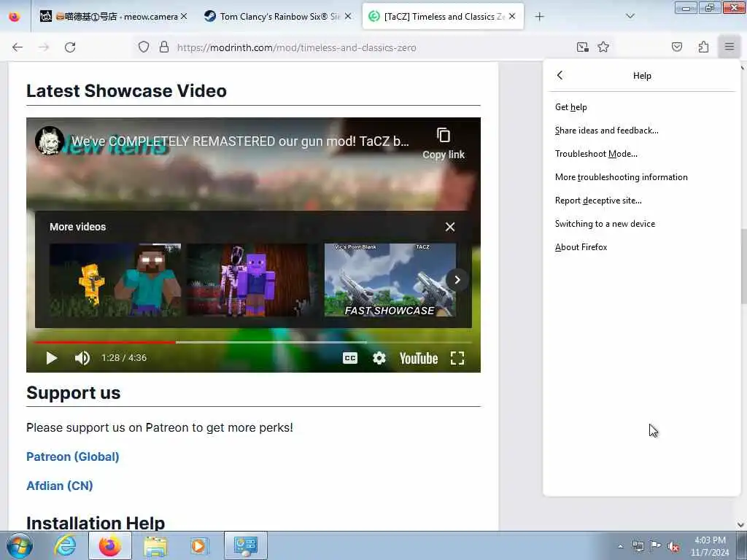The image size is (747, 560).
Task: Switch to the meow.camera tab
Action: click(x=113, y=16)
